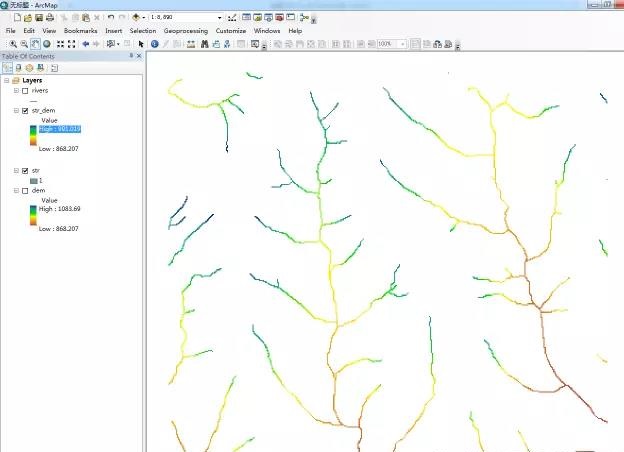Auto-hide the Table Of Contents pin
This screenshot has height=452, width=624.
131,56
